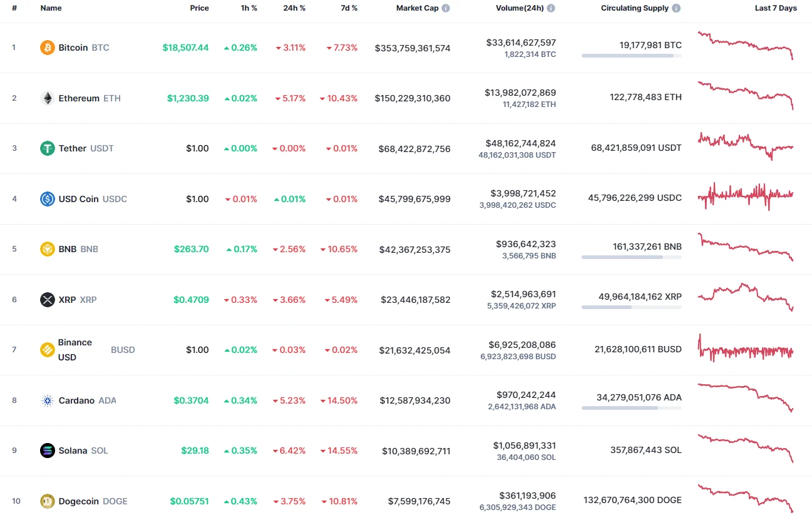The height and width of the screenshot is (525, 812).
Task: Click the XRP logo icon
Action: point(48,299)
